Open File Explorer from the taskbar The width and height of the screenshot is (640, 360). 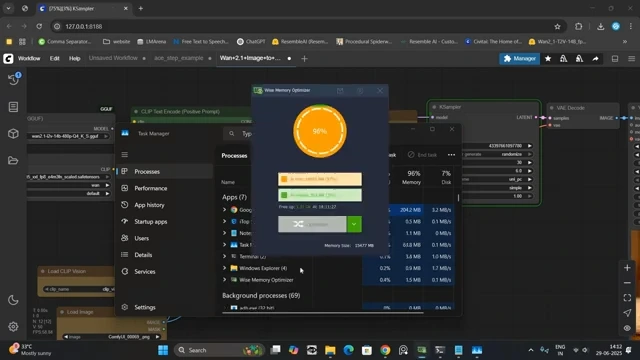click(330, 350)
